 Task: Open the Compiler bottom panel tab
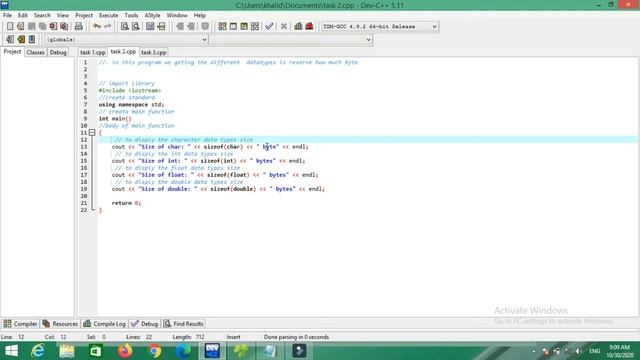click(x=20, y=324)
